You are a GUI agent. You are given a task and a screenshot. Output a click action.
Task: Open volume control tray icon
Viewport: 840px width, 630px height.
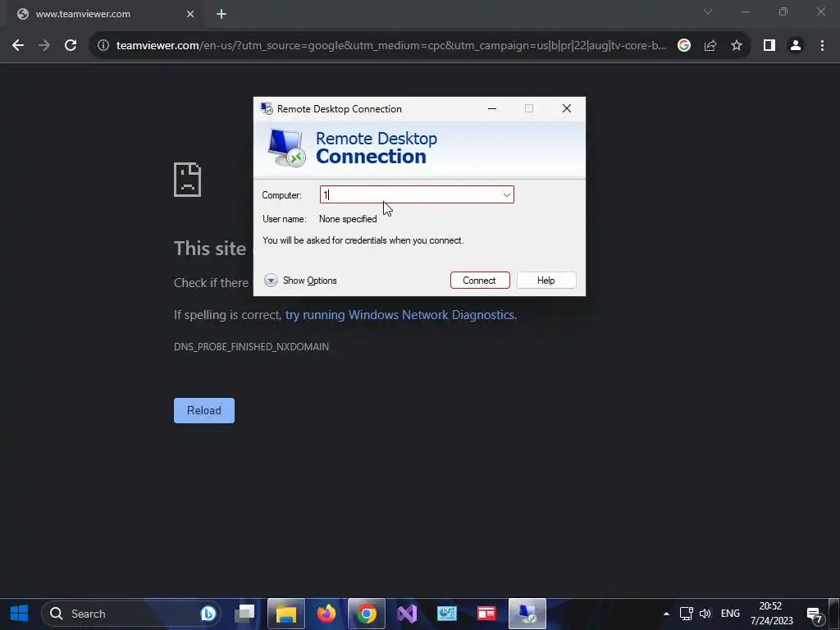tap(705, 614)
